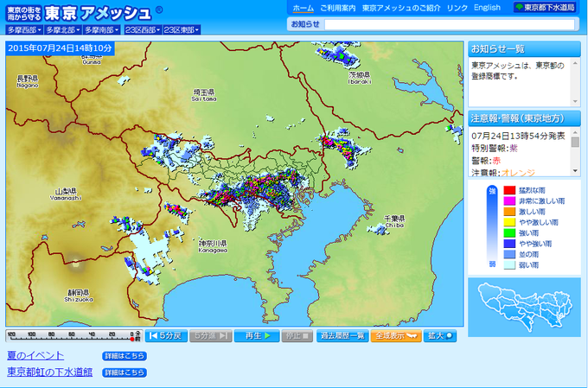Click the 2015年07月24日14時10分 timestamp label
Screen dimensions: 588x388
[x=60, y=48]
